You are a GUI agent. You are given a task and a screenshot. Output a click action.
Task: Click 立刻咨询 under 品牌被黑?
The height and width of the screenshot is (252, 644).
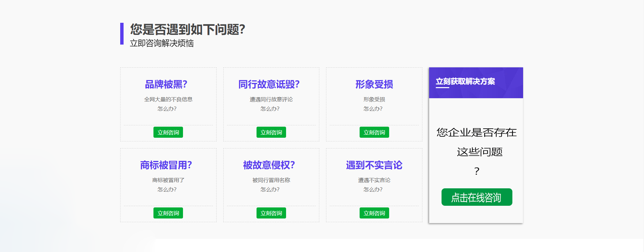(x=168, y=132)
